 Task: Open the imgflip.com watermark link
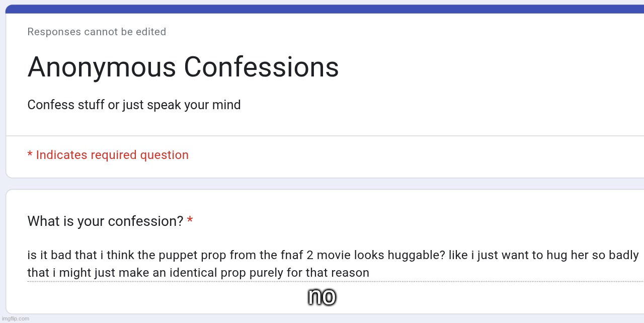pyautogui.click(x=15, y=318)
